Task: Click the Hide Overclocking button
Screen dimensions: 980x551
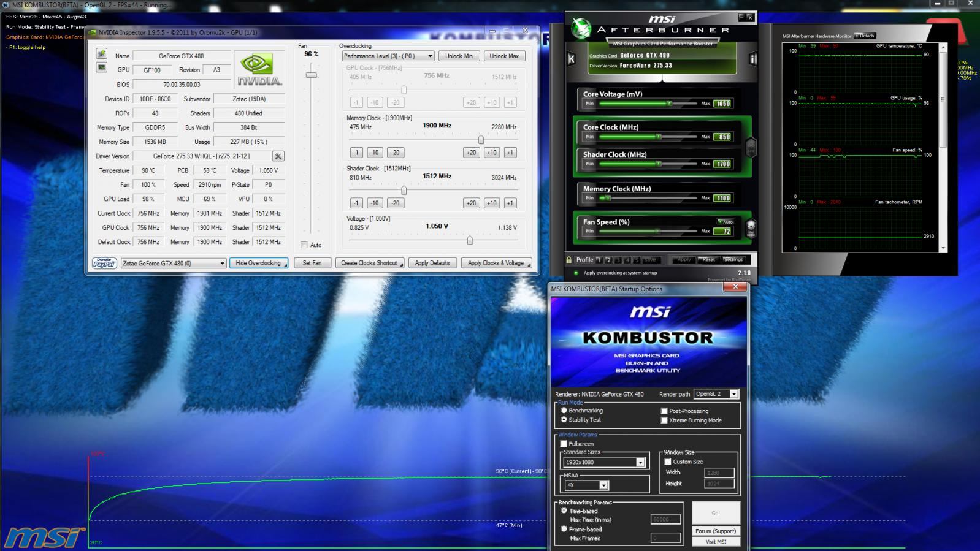Action: 258,263
